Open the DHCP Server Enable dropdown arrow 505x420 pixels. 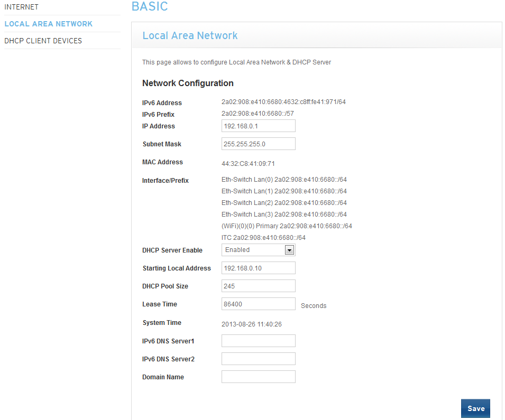click(289, 250)
